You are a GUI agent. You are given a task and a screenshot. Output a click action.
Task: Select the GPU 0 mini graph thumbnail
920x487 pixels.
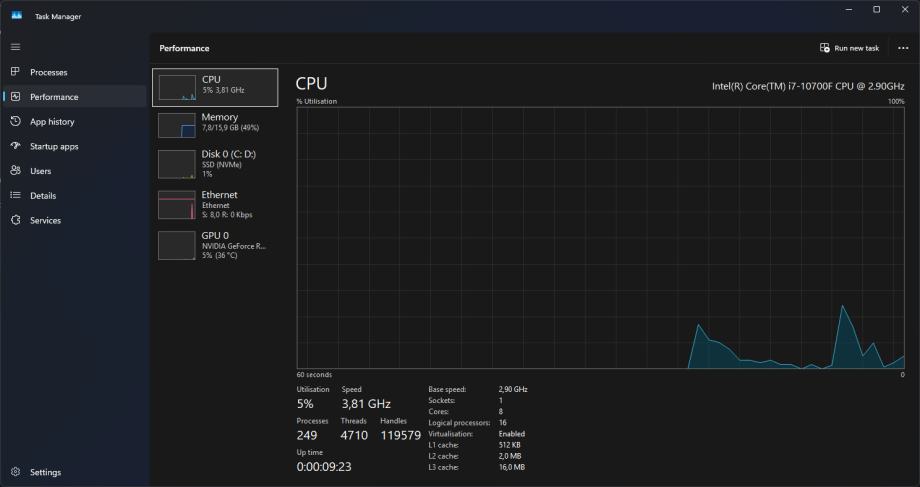point(177,245)
